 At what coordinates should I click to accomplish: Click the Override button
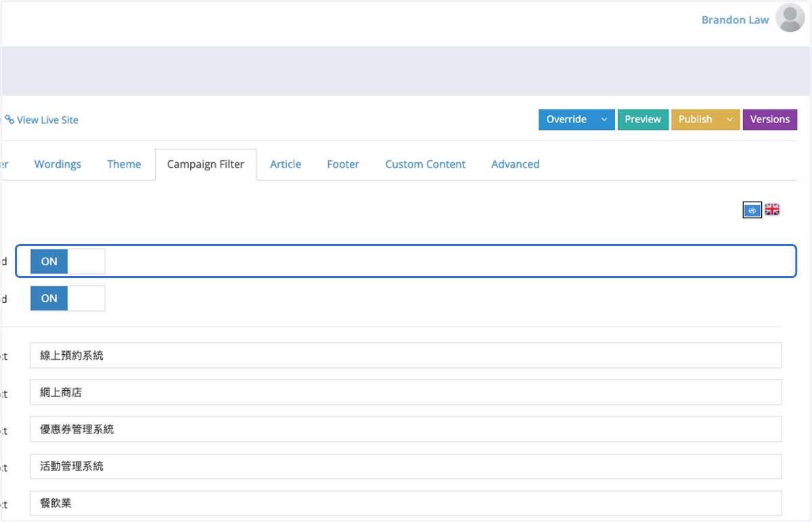point(566,120)
